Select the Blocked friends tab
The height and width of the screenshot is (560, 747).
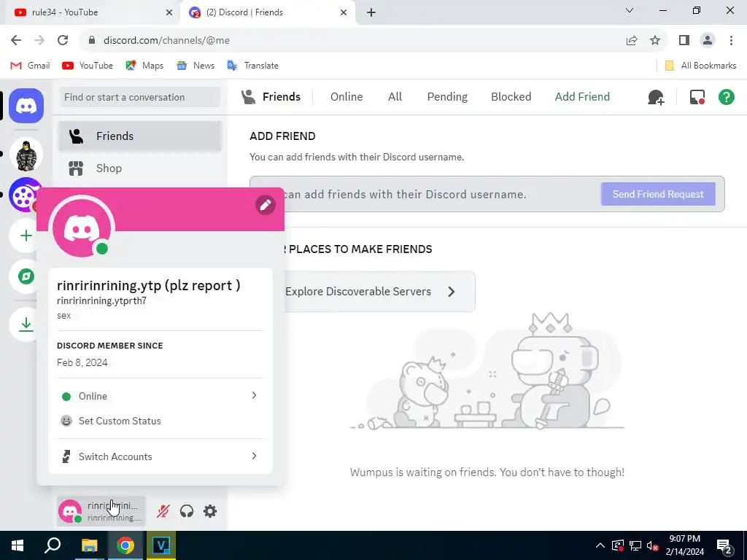tap(511, 97)
